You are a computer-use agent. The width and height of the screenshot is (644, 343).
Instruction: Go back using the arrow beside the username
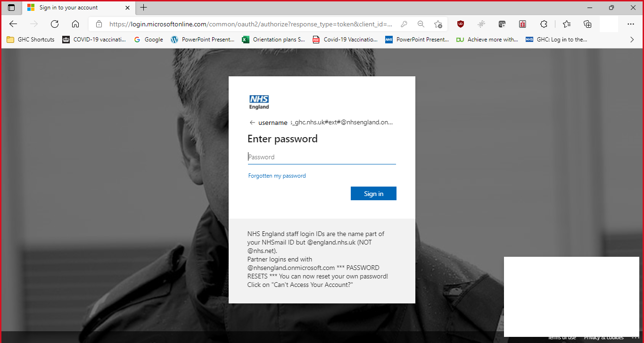252,122
